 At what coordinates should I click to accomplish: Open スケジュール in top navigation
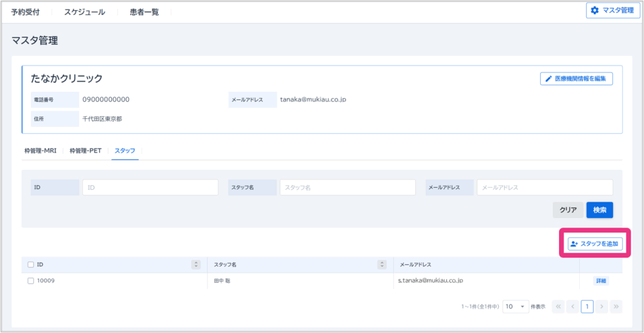84,12
